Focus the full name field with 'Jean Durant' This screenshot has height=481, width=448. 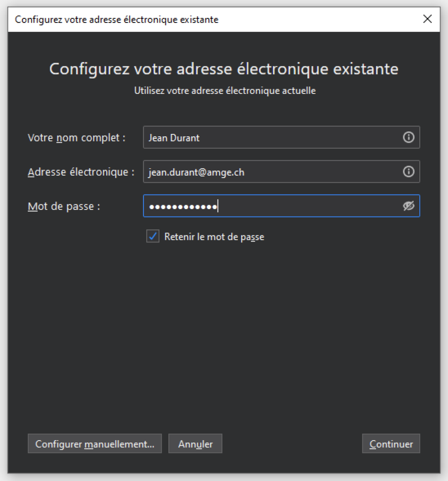273,138
